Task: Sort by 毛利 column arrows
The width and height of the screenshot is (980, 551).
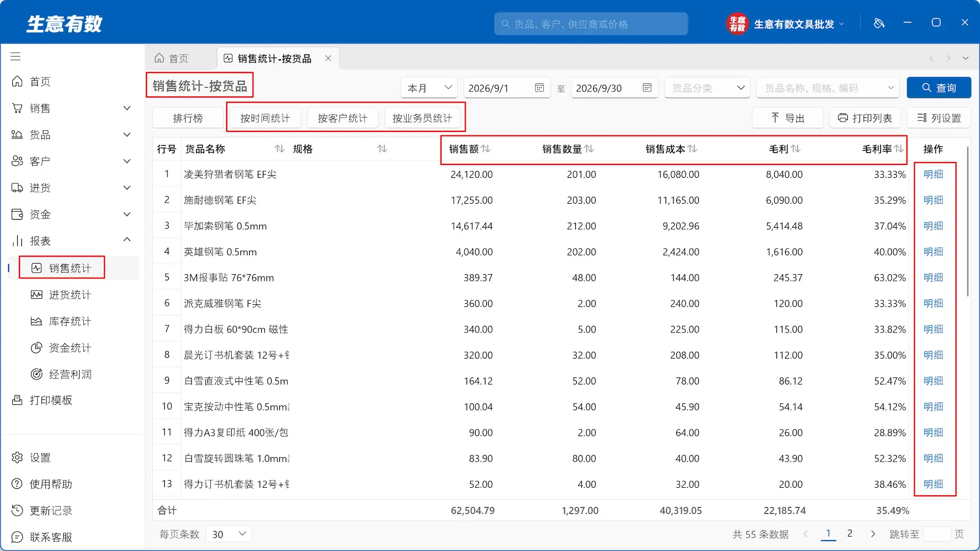Action: point(796,149)
